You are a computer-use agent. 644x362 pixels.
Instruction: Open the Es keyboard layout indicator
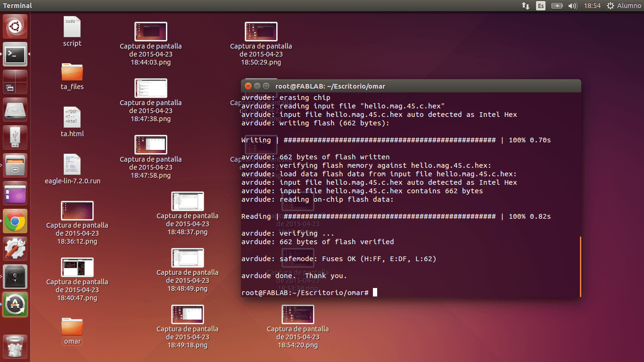click(541, 6)
